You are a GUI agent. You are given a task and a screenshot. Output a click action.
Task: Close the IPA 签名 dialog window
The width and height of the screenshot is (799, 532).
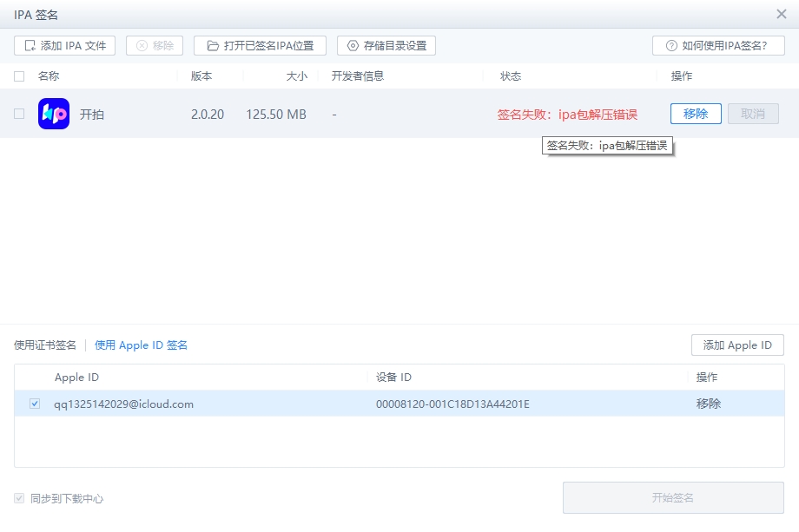pyautogui.click(x=781, y=14)
